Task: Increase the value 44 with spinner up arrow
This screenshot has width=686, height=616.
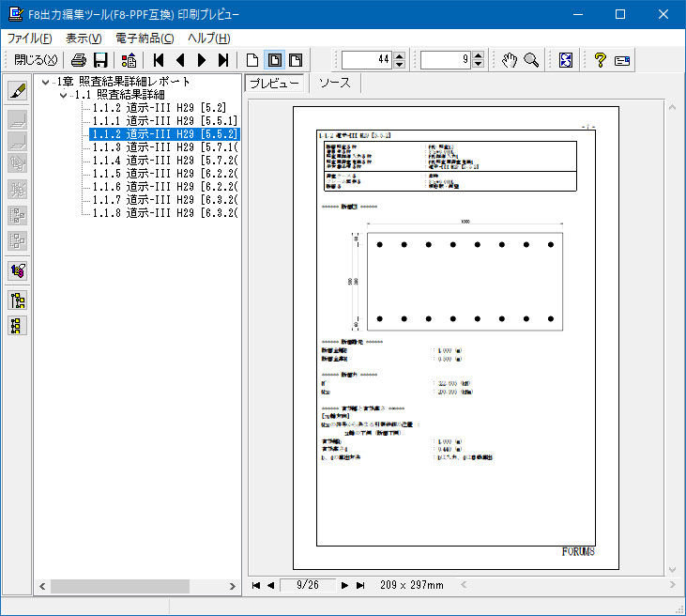Action: point(400,55)
